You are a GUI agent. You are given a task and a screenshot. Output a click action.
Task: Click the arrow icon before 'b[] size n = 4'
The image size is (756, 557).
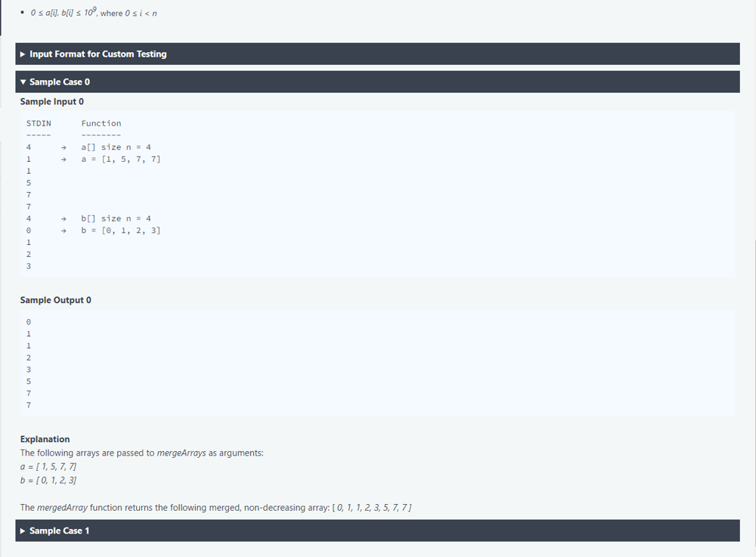64,218
